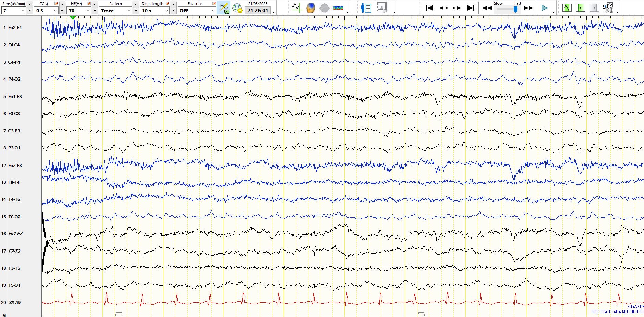This screenshot has height=317, width=644.
Task: Open the TC(s) dropdown showing 0.3
Action: 47,11
